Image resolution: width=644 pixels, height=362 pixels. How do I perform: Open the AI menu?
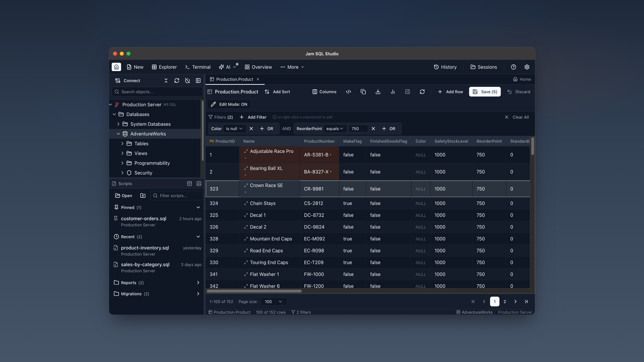pos(227,67)
